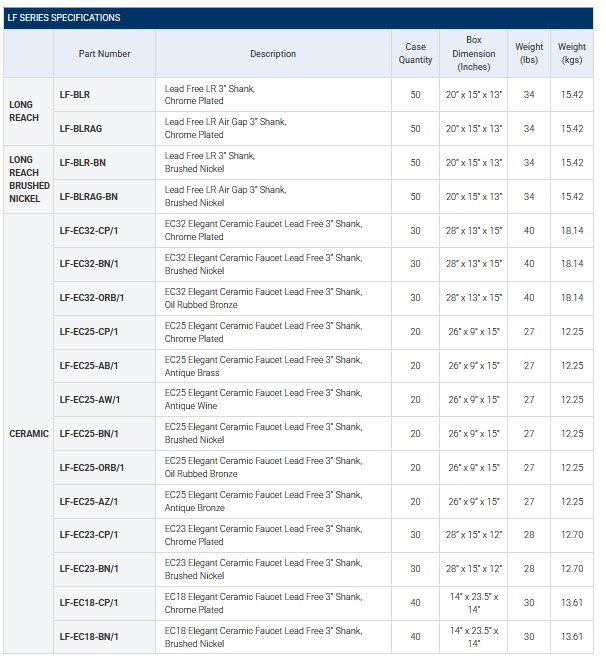Viewport: 606px width, 671px height.
Task: Click the EC25 Antique Bronze description
Action: (x=263, y=501)
